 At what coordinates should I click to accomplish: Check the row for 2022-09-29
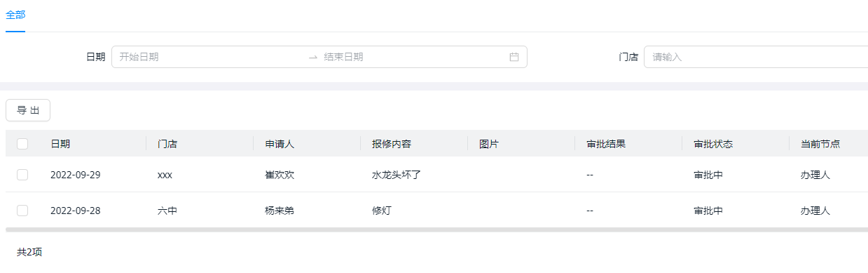[22, 175]
